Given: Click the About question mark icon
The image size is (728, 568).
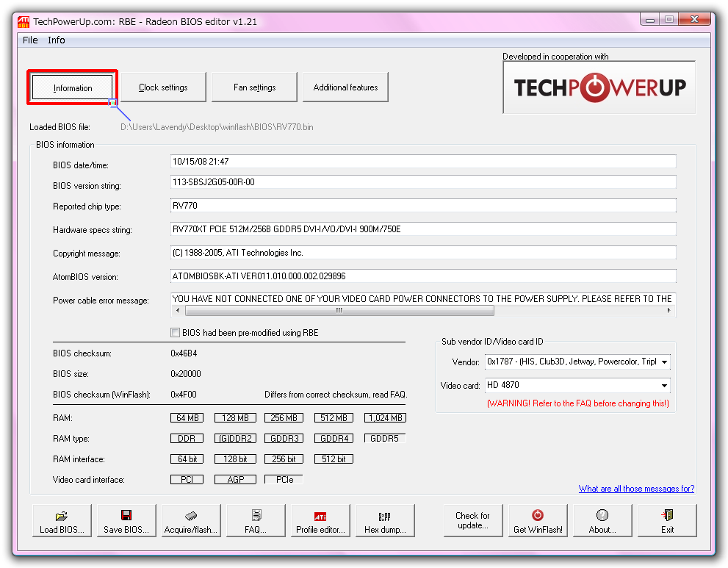Looking at the screenshot, I should tap(602, 514).
